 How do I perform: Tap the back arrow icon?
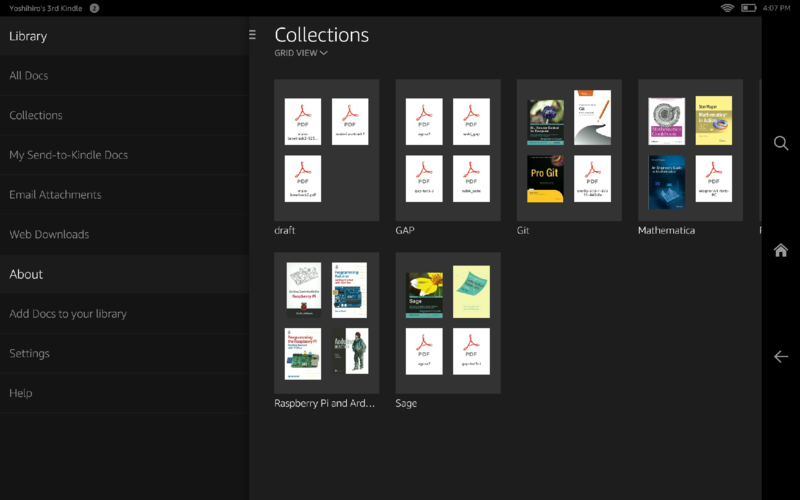click(x=781, y=356)
